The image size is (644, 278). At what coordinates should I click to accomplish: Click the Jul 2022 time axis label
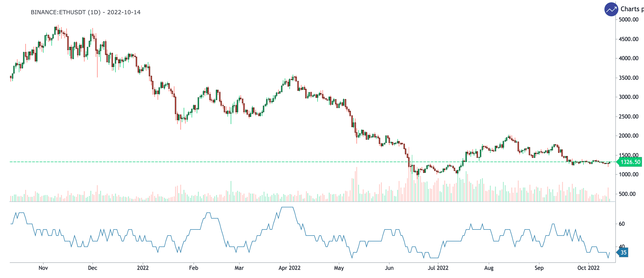click(x=438, y=268)
